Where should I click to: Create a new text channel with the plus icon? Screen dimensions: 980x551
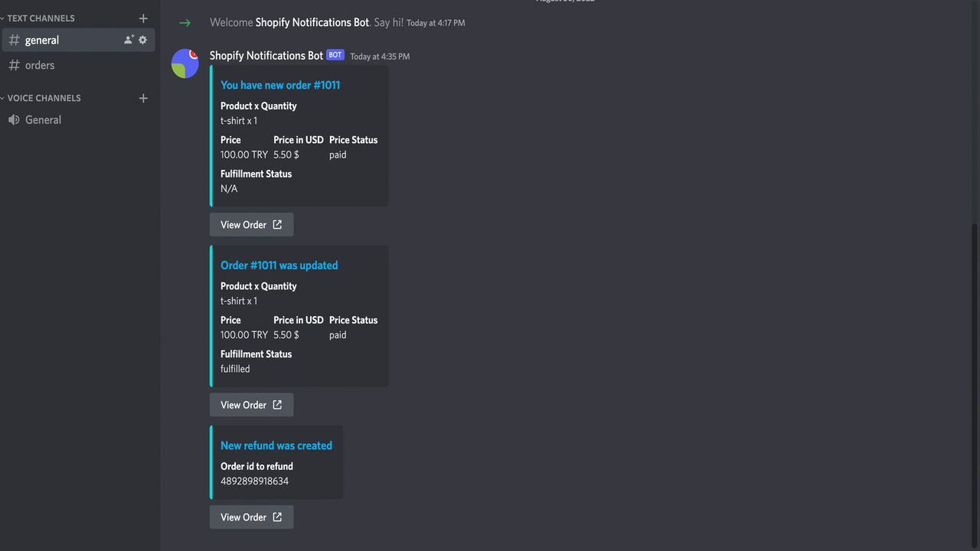point(143,18)
